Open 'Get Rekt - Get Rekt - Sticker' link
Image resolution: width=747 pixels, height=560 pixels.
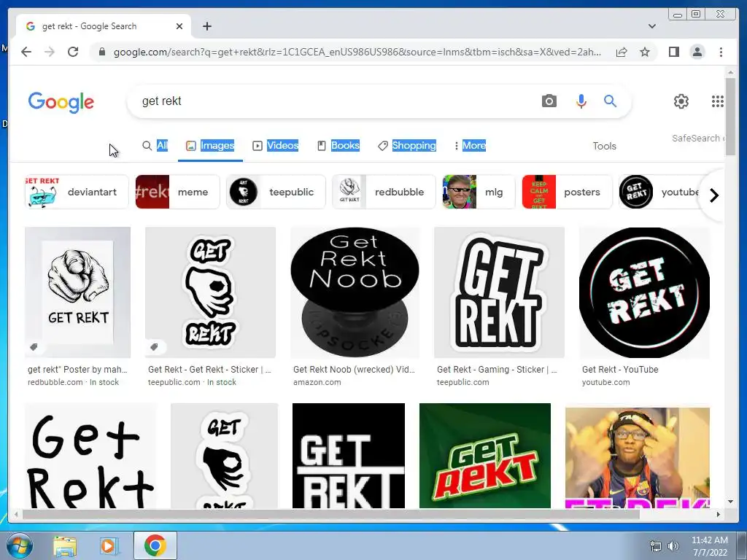click(x=209, y=370)
